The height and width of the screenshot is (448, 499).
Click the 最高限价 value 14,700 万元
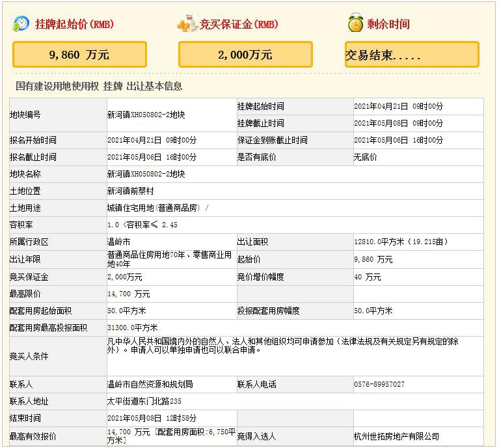tap(129, 294)
